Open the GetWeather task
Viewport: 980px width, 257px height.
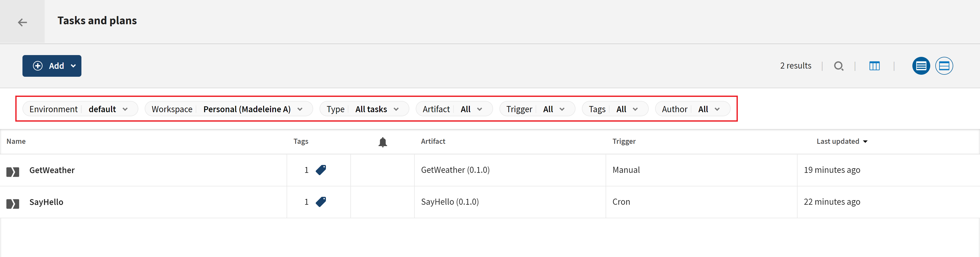click(52, 170)
